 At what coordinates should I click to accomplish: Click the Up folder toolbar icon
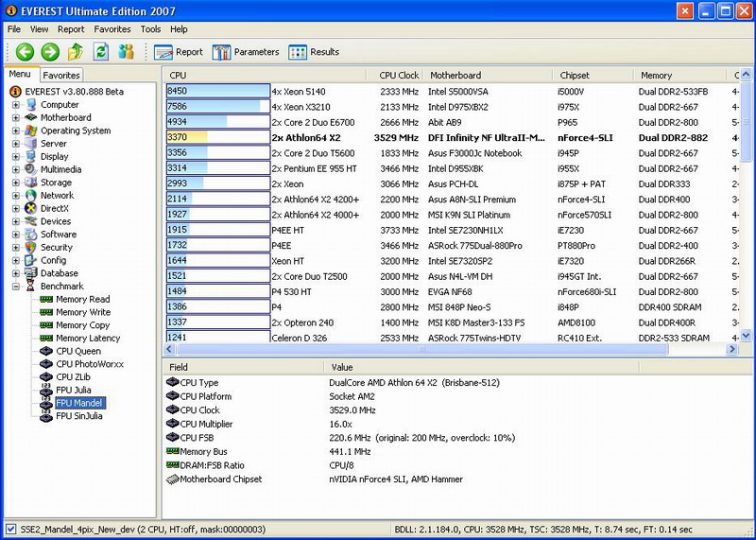76,52
